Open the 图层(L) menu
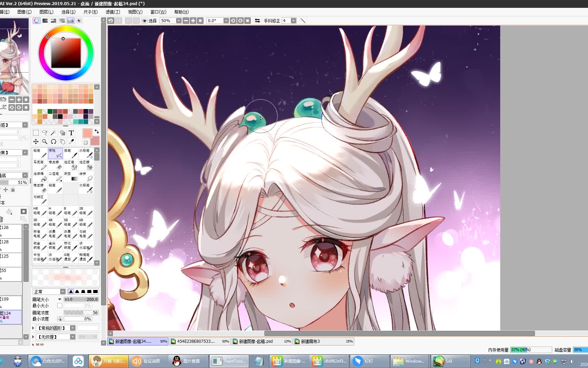The width and height of the screenshot is (588, 368). click(46, 12)
